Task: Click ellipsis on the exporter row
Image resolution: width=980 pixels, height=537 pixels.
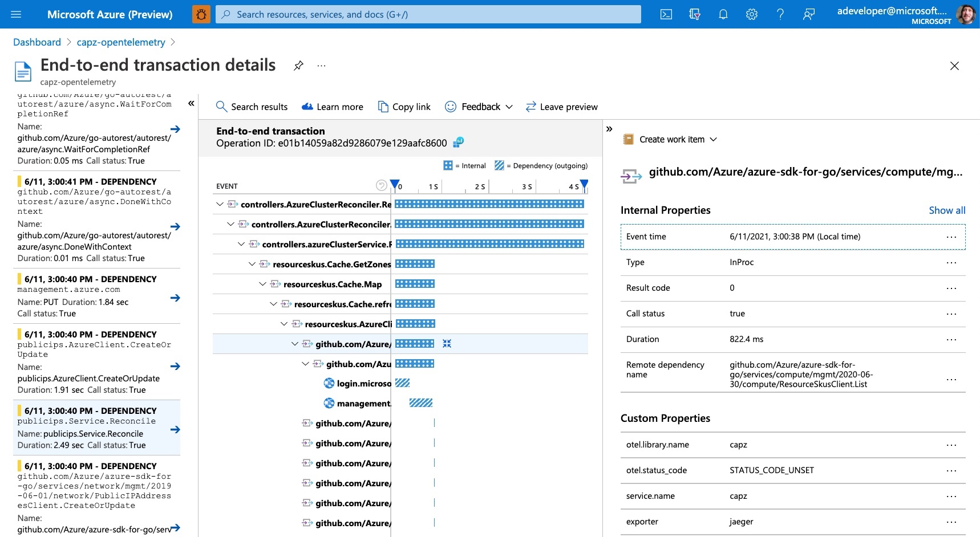Action: tap(951, 522)
